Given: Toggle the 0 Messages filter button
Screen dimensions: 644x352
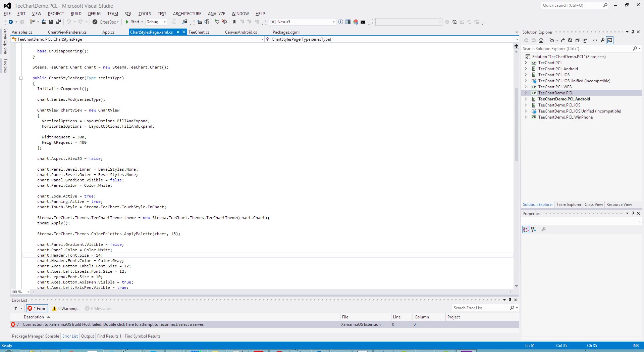Looking at the screenshot, I should [x=98, y=309].
